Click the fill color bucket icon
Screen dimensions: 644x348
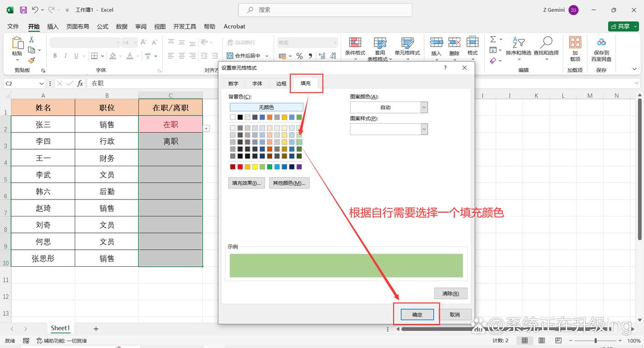(x=114, y=55)
